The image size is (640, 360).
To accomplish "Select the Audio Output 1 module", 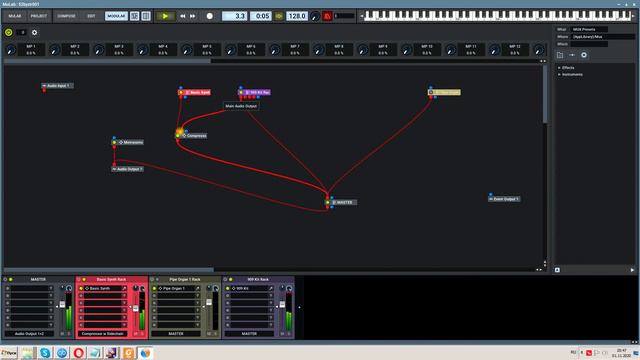I will pos(127,169).
